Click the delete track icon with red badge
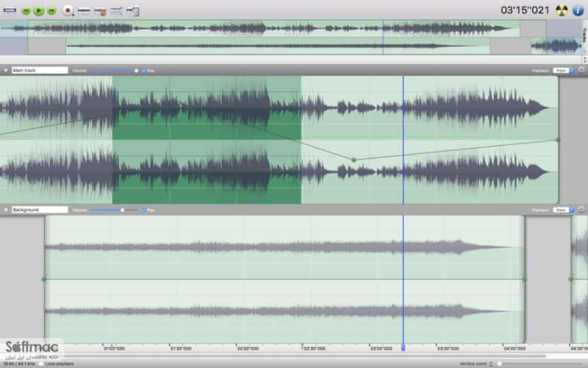The width and height of the screenshot is (588, 368). 100,12
